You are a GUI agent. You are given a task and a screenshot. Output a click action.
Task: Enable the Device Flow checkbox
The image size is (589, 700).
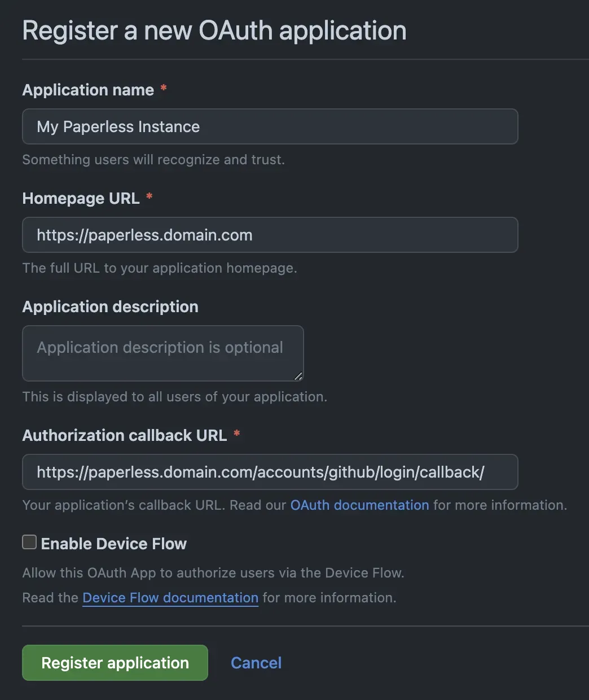click(x=29, y=542)
